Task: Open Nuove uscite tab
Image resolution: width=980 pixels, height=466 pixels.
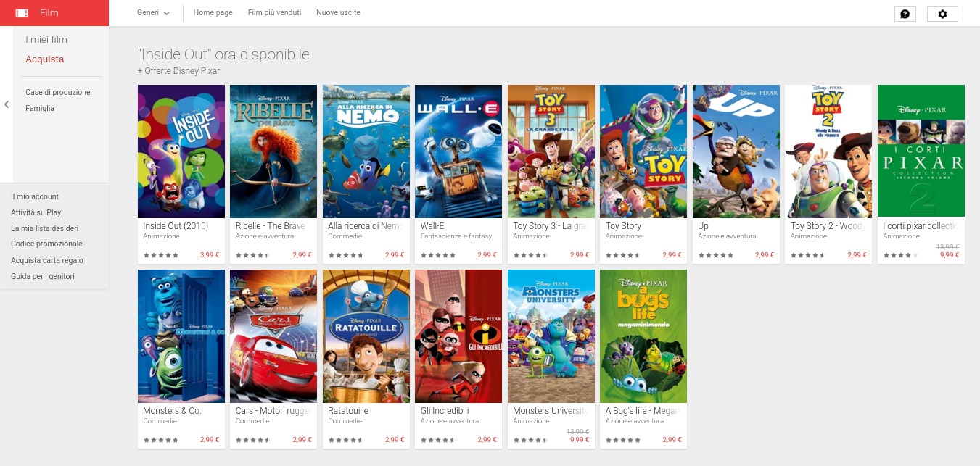Action: tap(338, 13)
